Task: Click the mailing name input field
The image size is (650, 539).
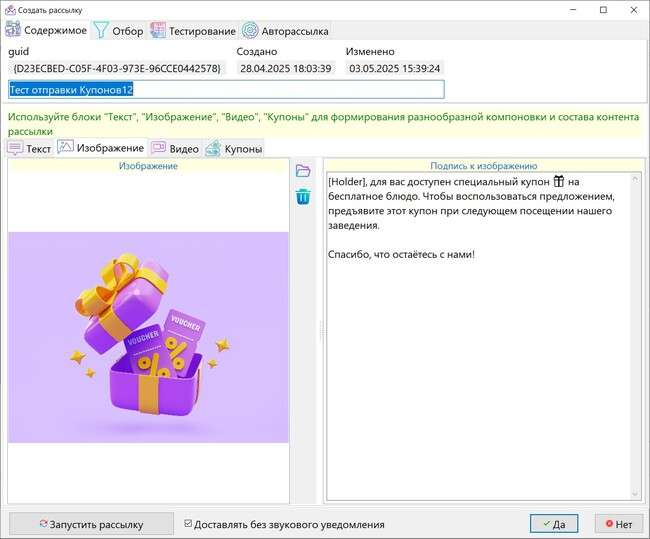Action: pyautogui.click(x=225, y=89)
